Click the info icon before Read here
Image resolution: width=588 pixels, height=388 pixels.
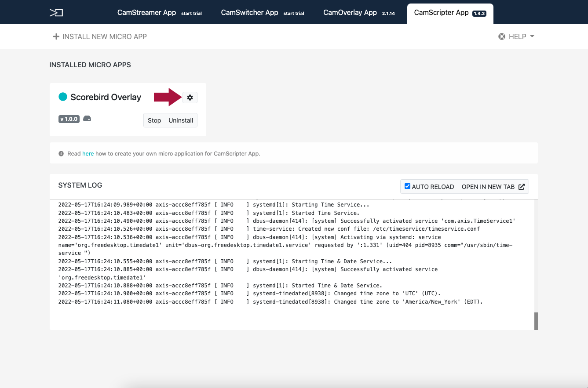61,154
